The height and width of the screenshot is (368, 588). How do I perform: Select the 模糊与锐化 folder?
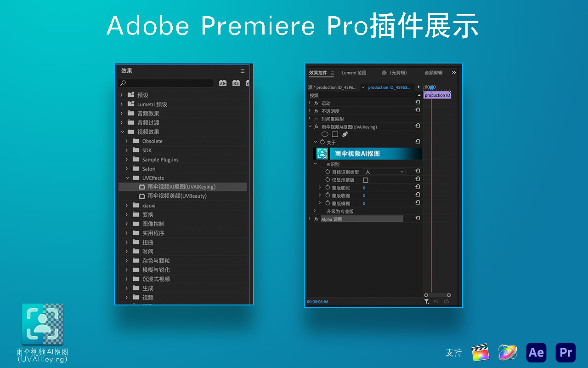156,270
